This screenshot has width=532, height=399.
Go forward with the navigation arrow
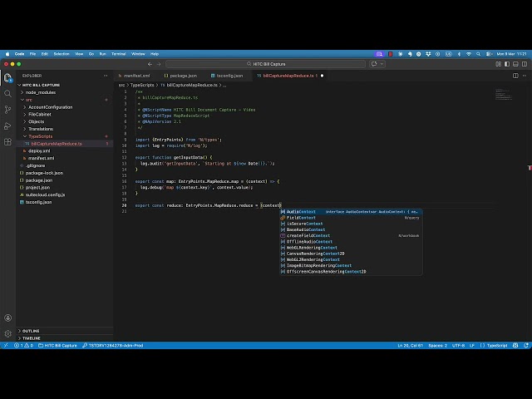[x=159, y=64]
